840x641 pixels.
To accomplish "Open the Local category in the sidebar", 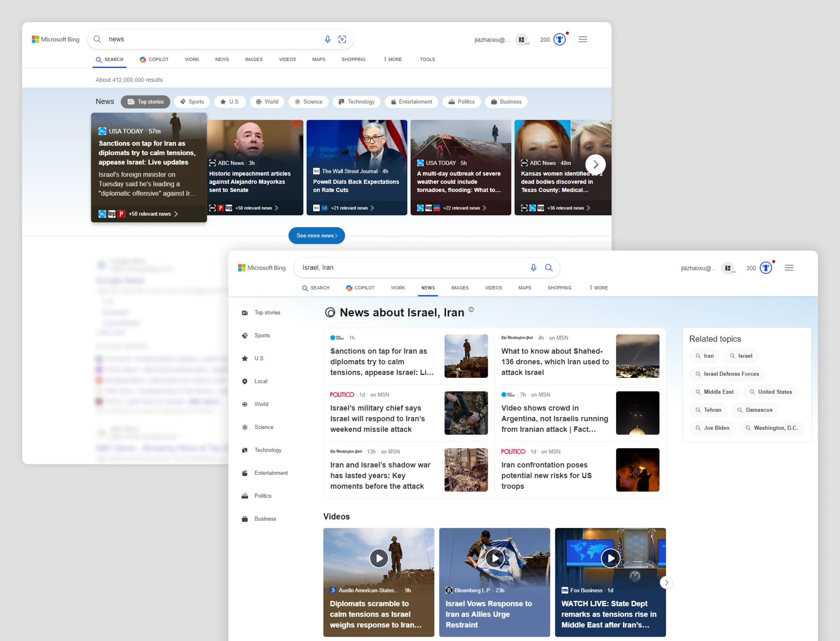I will [x=260, y=381].
